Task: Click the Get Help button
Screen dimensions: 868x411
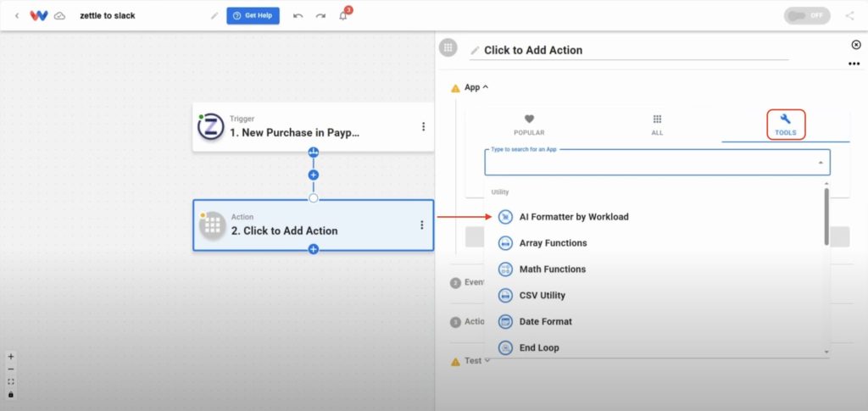Action: [253, 15]
